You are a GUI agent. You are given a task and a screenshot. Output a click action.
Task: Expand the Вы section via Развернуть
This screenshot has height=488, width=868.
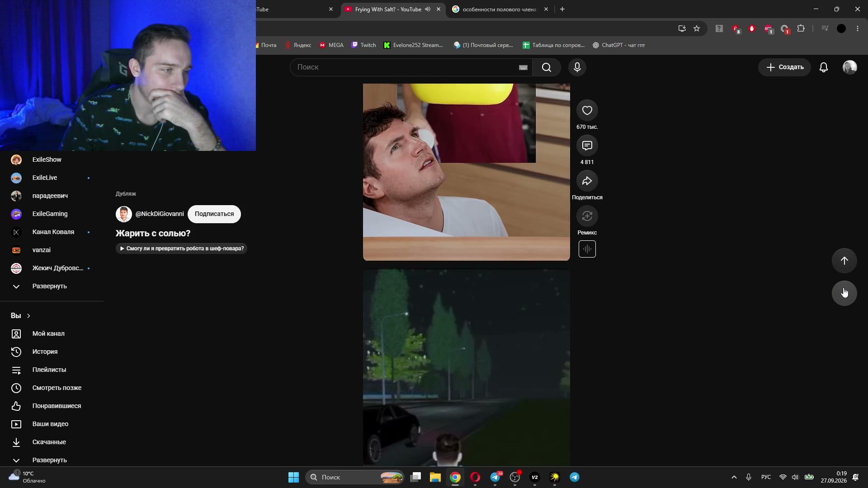click(x=50, y=460)
